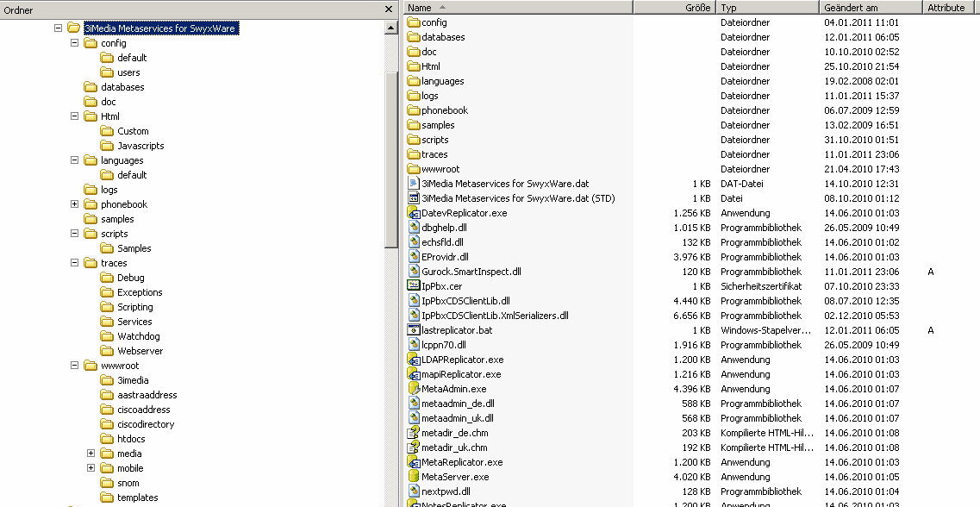Screen dimensions: 980x507
Task: Select the nextpwd.dll file icon
Action: (413, 491)
